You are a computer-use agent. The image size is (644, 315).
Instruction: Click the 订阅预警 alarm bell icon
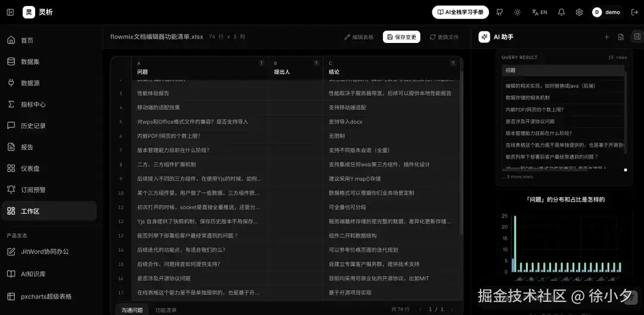coord(11,190)
